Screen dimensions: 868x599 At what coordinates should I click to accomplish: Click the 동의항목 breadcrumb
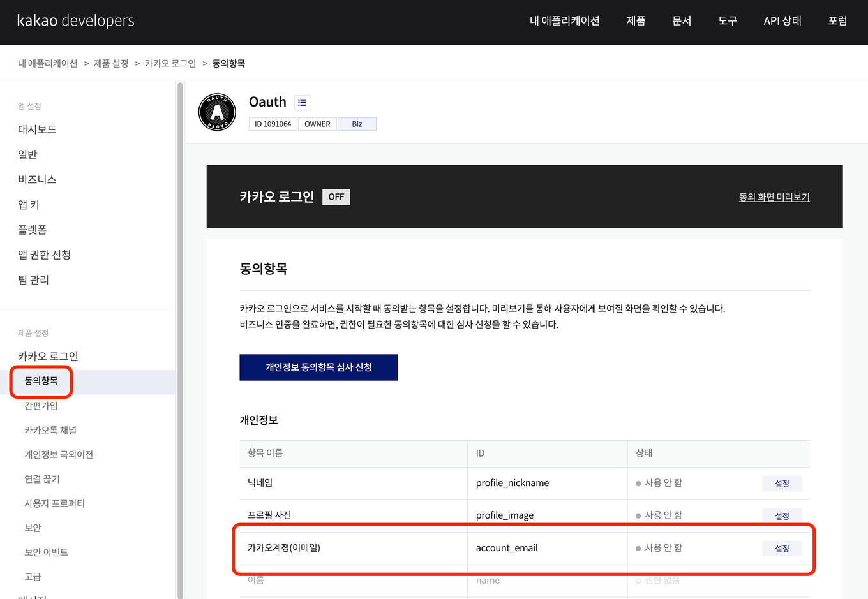click(x=228, y=63)
